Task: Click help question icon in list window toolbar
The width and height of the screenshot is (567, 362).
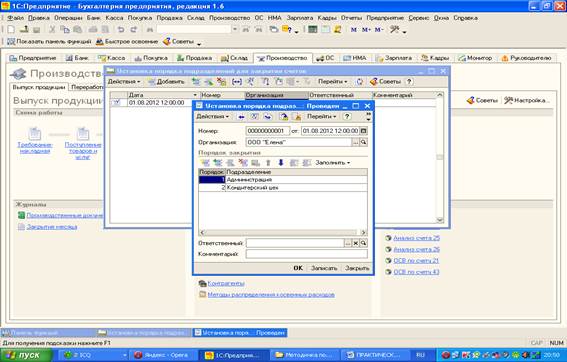Action: coord(409,82)
